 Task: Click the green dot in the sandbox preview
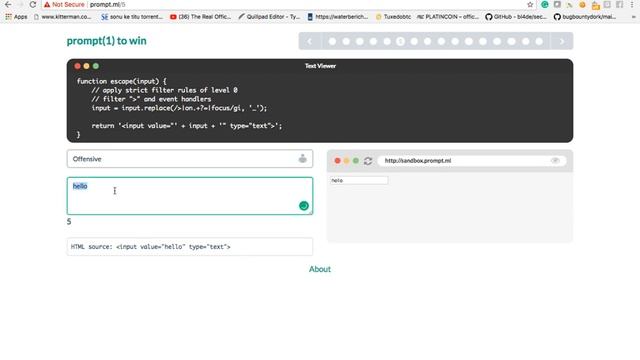coord(356,161)
